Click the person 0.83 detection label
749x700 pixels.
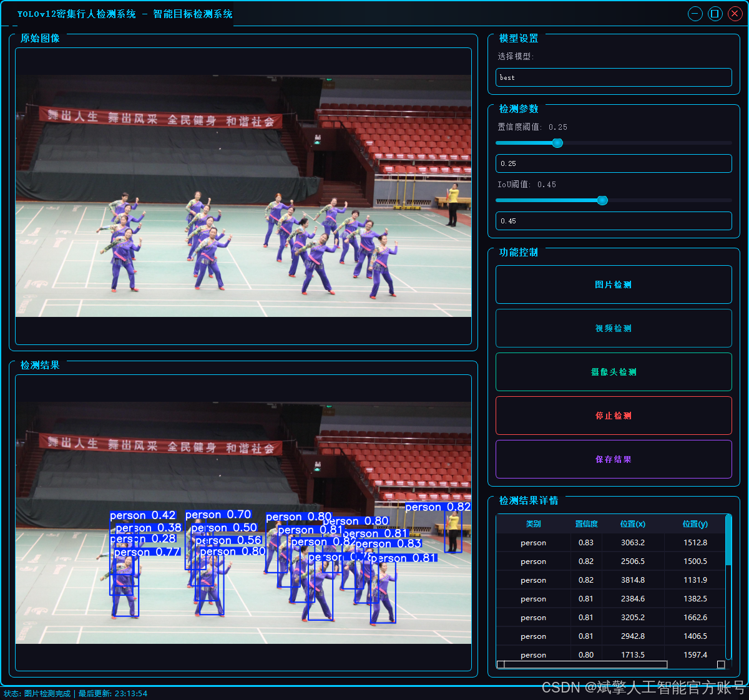pyautogui.click(x=389, y=543)
